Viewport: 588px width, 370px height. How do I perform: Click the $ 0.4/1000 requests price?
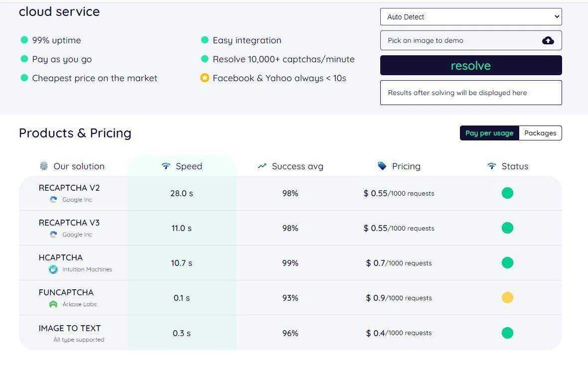pos(399,333)
